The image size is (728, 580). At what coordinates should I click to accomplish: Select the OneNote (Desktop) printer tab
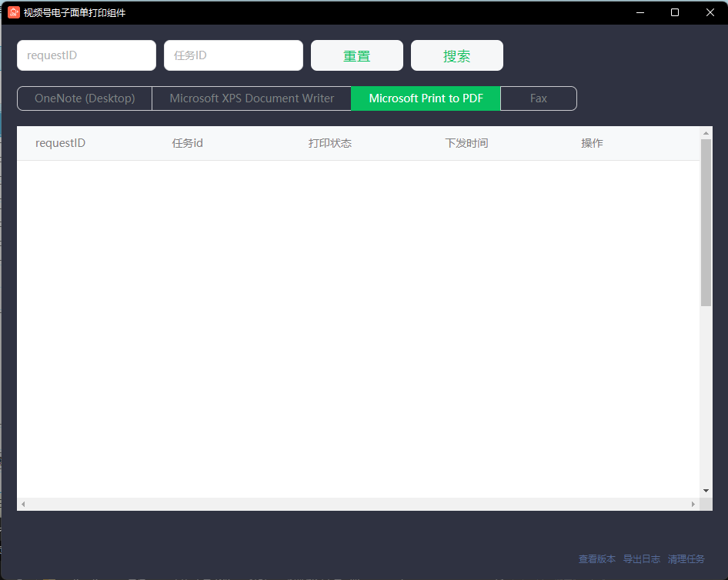pos(85,98)
